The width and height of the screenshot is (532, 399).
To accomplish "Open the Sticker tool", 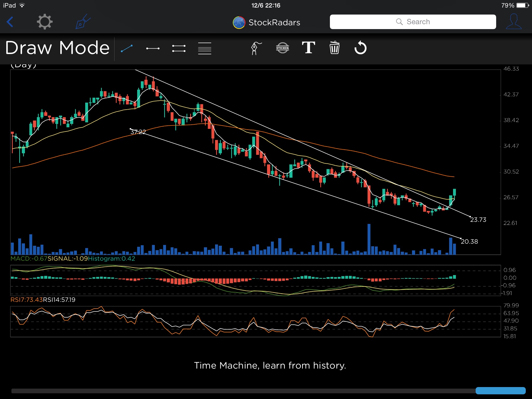I will 282,48.
